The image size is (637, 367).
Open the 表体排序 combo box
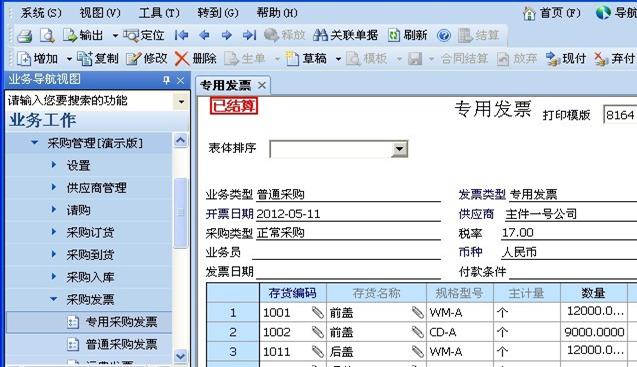(x=339, y=149)
